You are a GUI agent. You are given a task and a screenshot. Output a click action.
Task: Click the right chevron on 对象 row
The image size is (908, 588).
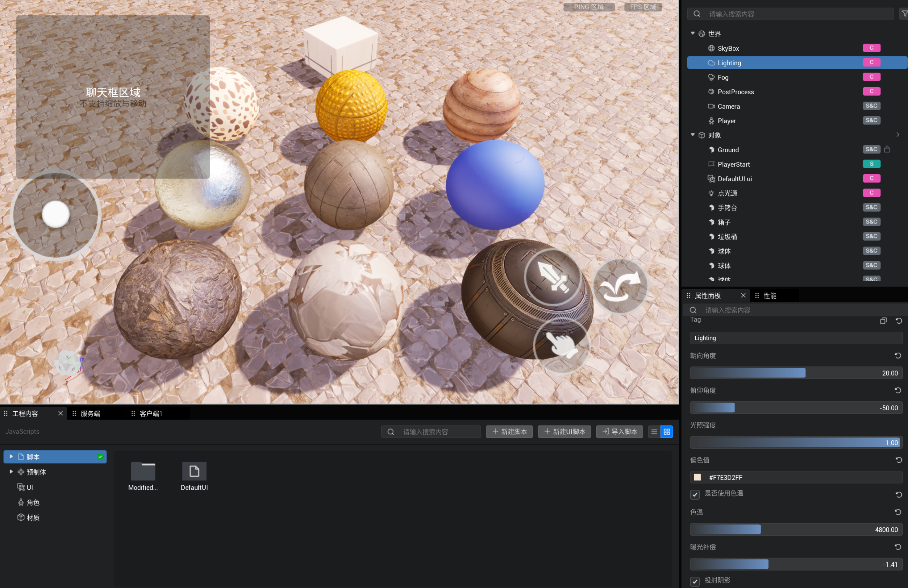[898, 135]
